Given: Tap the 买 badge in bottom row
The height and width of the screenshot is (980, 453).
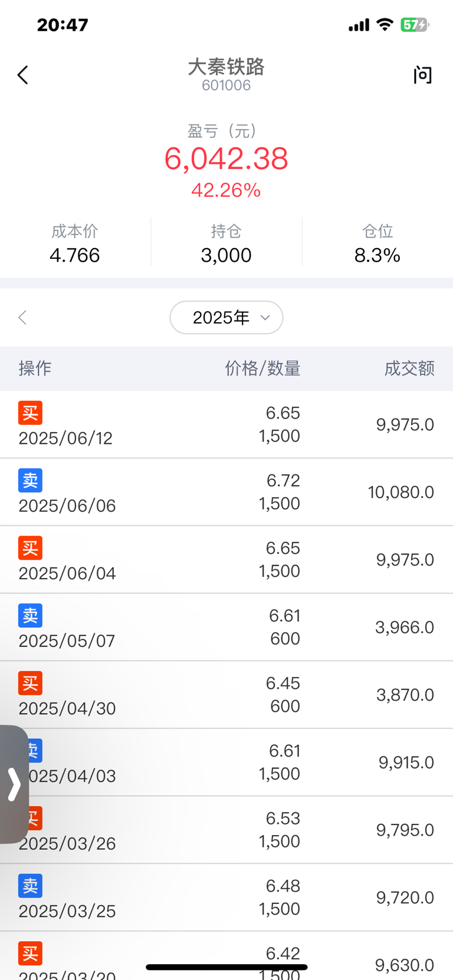Looking at the screenshot, I should [30, 953].
